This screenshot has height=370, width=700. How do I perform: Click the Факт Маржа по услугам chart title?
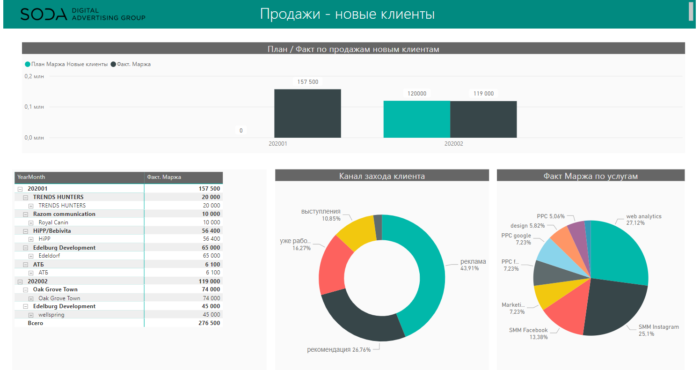[x=590, y=176]
